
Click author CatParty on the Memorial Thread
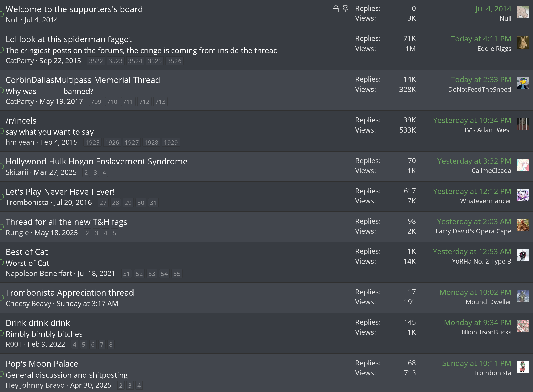(20, 102)
